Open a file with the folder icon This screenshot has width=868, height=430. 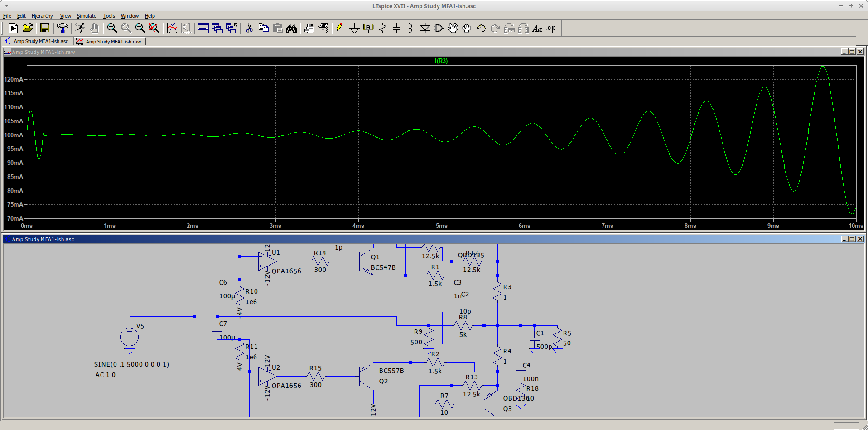[28, 29]
